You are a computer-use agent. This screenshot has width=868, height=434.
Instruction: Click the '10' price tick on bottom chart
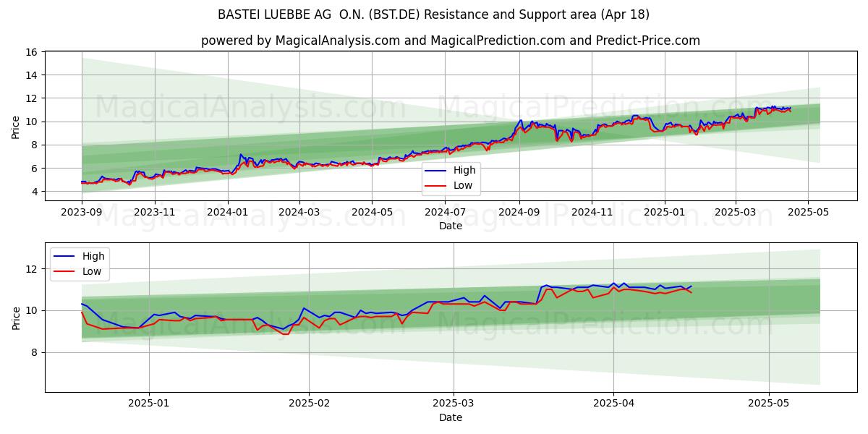pos(31,311)
